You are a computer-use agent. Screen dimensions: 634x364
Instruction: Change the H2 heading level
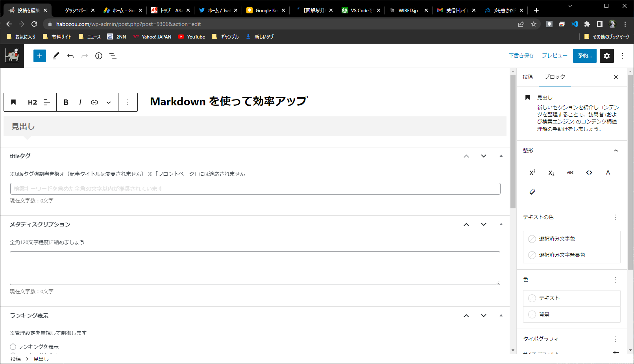(x=32, y=102)
